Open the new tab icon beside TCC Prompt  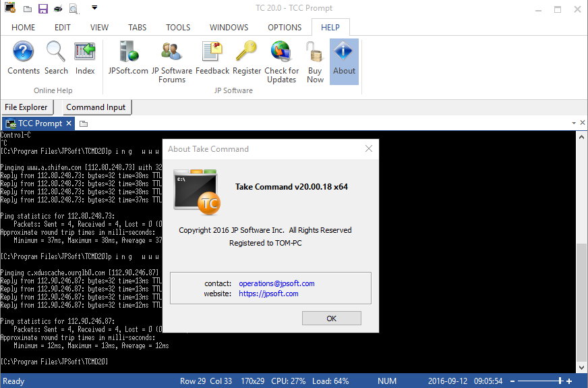(84, 123)
